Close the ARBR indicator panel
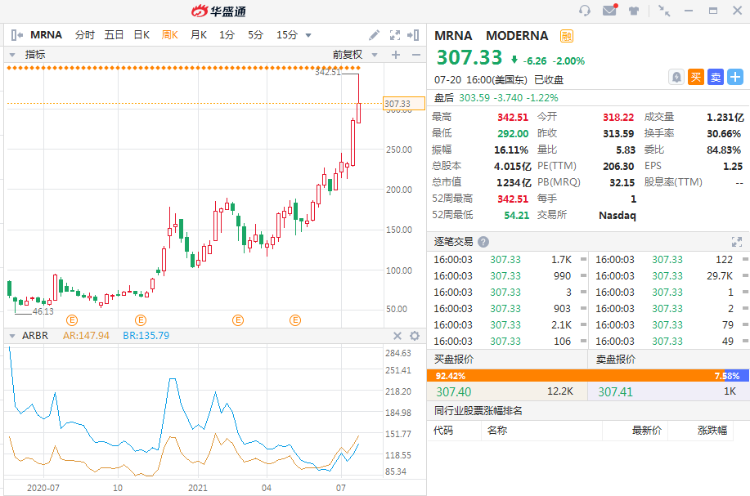This screenshot has width=750, height=496. 397,336
